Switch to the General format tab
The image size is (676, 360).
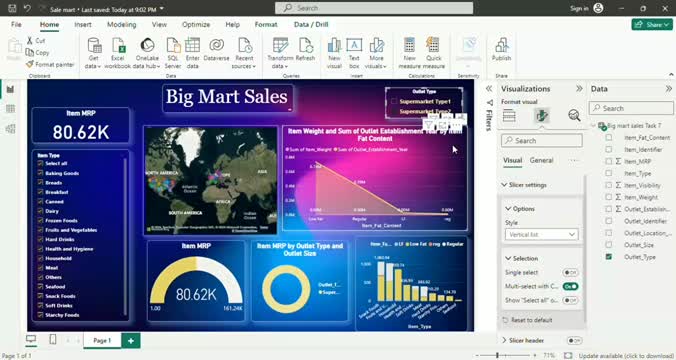541,160
